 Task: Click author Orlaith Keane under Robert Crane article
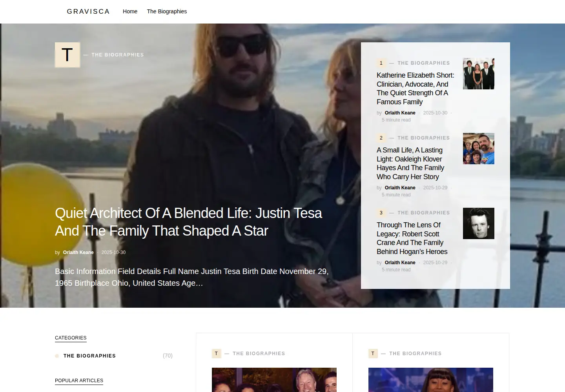pyautogui.click(x=400, y=263)
